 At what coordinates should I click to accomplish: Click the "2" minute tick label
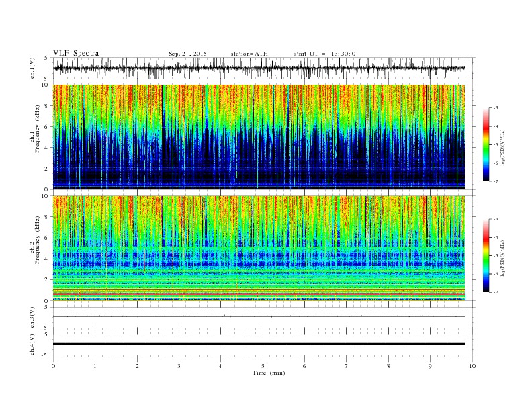coord(137,366)
